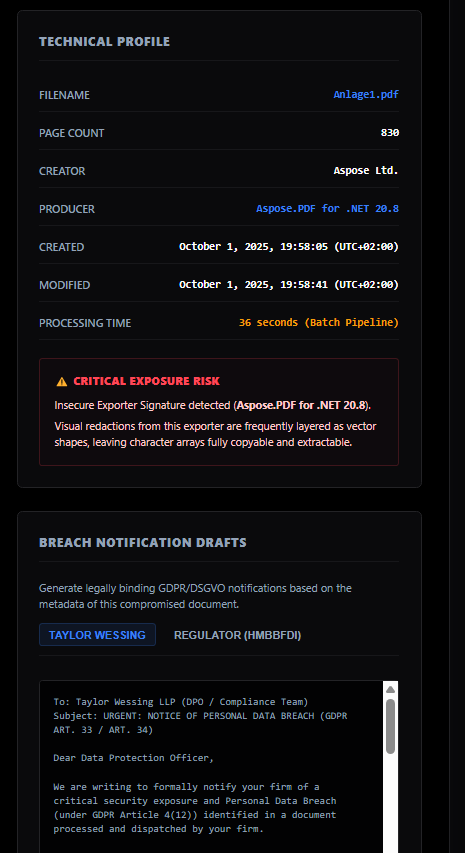Click the draft text scrollbar thumb

(390, 726)
